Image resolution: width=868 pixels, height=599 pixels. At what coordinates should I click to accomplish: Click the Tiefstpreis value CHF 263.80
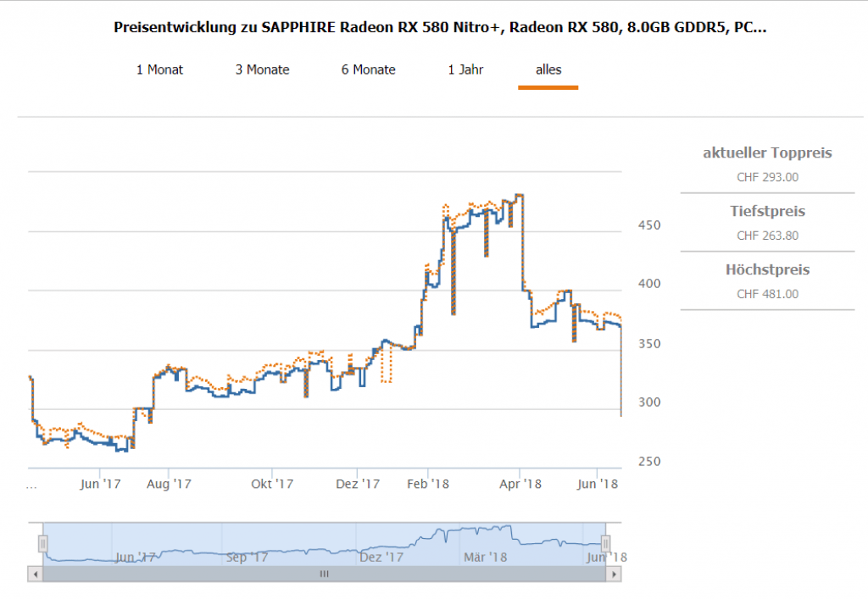point(767,236)
